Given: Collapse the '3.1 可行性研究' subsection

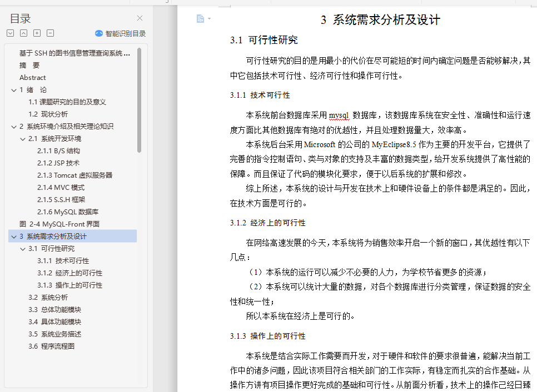Looking at the screenshot, I should [23, 249].
